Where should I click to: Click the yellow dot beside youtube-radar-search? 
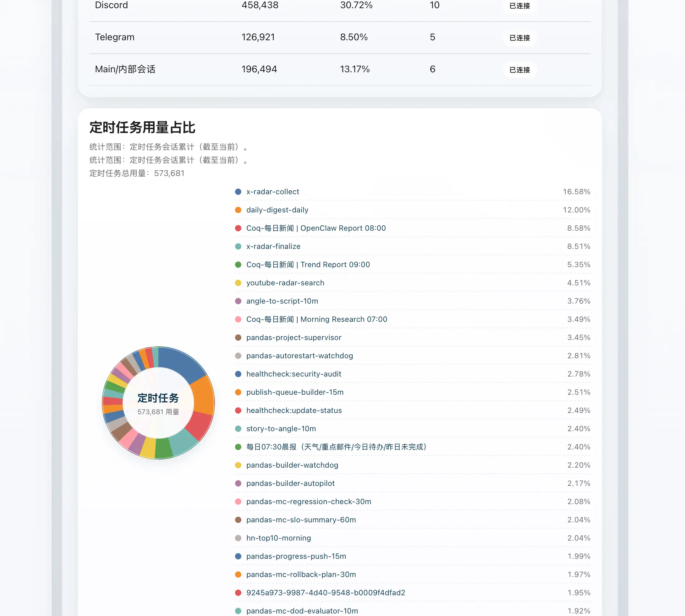click(238, 283)
